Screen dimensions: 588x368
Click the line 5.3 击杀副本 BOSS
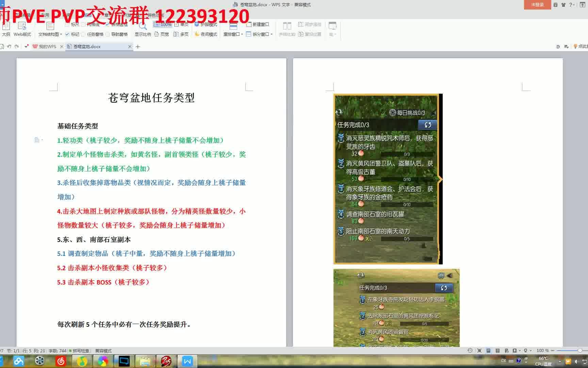104,282
